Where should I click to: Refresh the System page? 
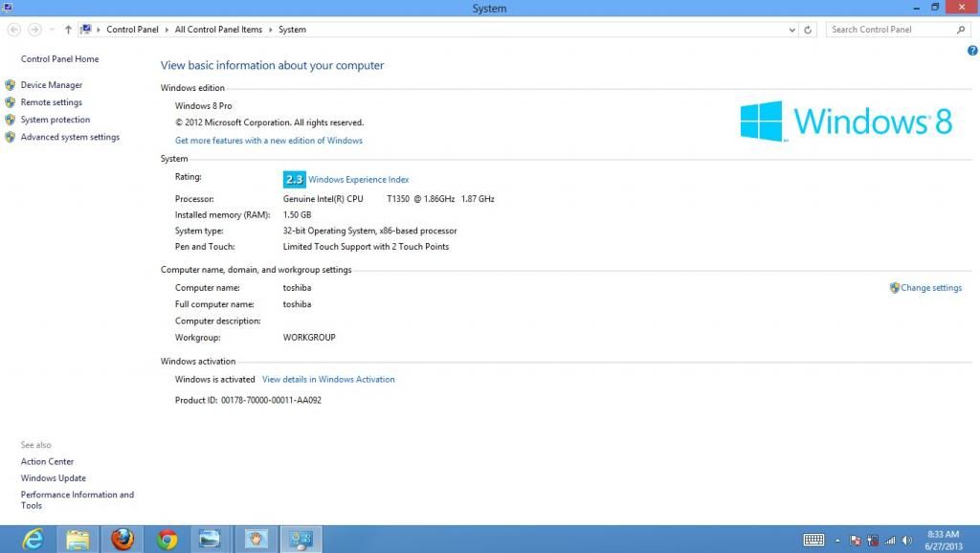click(x=808, y=30)
